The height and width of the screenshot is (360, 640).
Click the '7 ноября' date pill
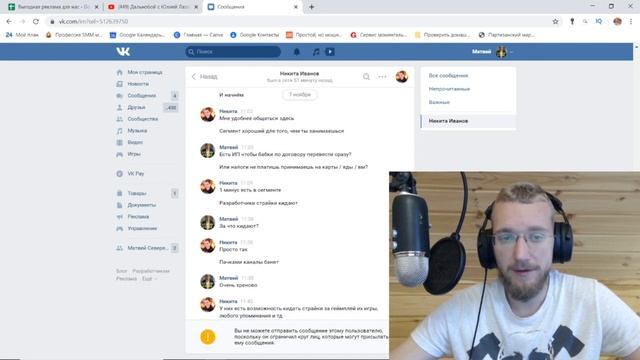(300, 95)
